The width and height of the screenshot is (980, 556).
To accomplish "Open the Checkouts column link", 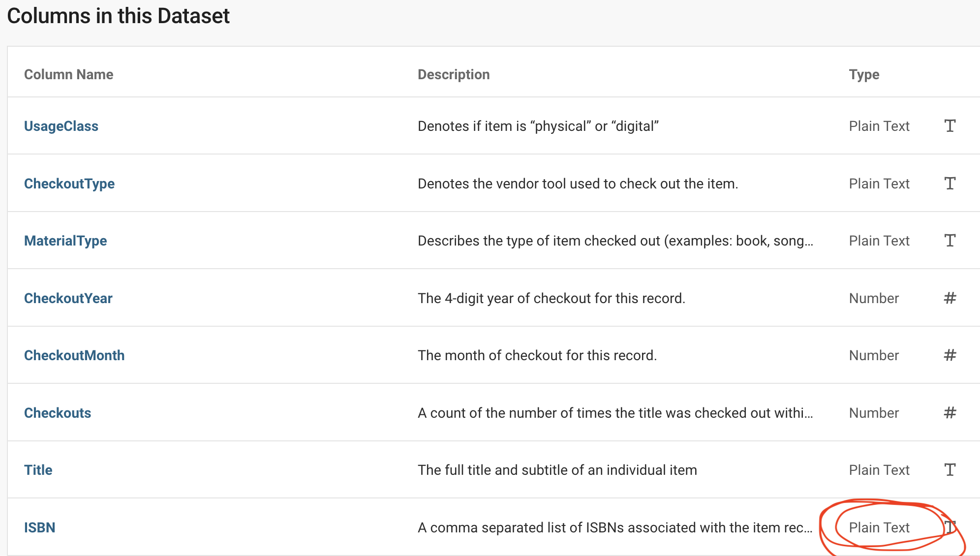I will tap(58, 413).
